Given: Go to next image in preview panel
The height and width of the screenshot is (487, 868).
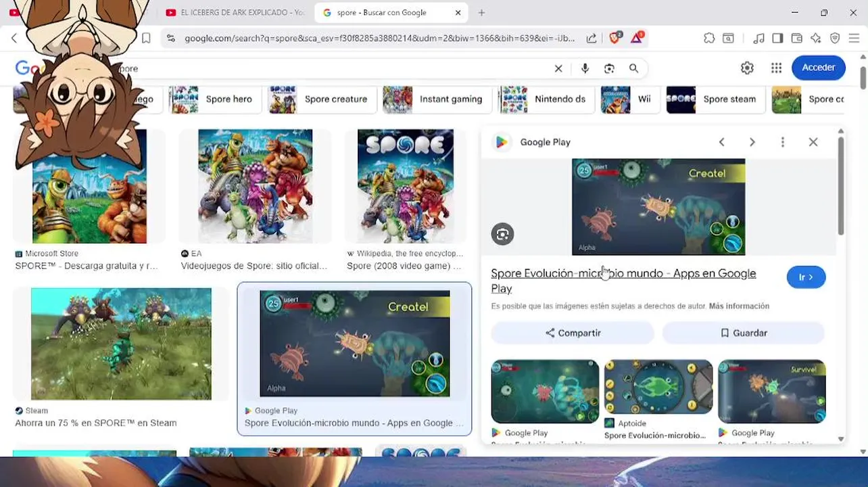Looking at the screenshot, I should point(752,142).
